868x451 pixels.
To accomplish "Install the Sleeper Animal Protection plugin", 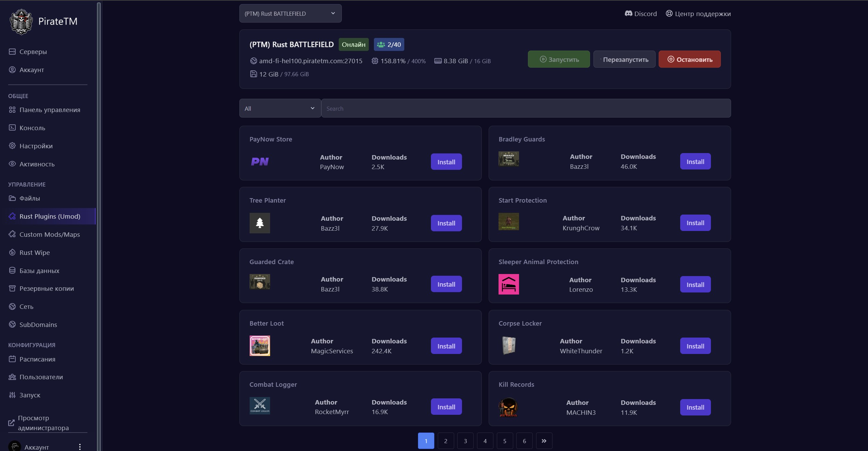I will [x=695, y=285].
